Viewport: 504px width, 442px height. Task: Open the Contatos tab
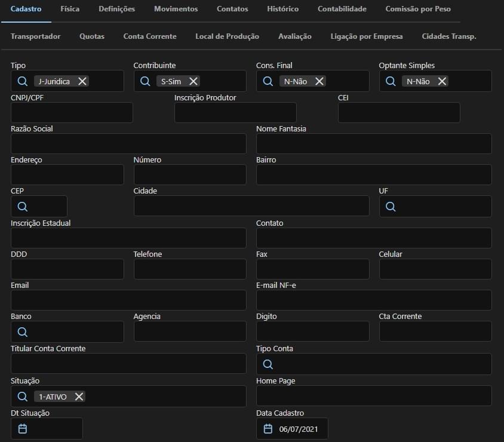[232, 9]
